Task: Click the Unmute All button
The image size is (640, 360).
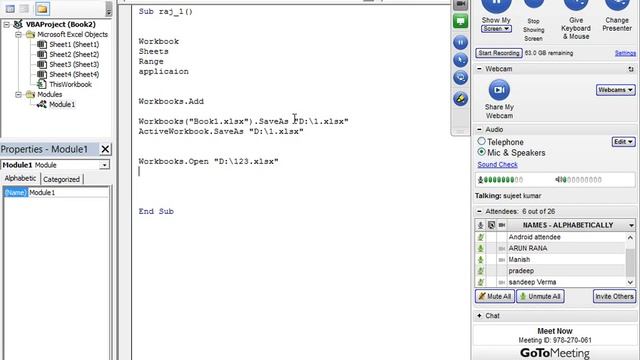Action: click(540, 296)
